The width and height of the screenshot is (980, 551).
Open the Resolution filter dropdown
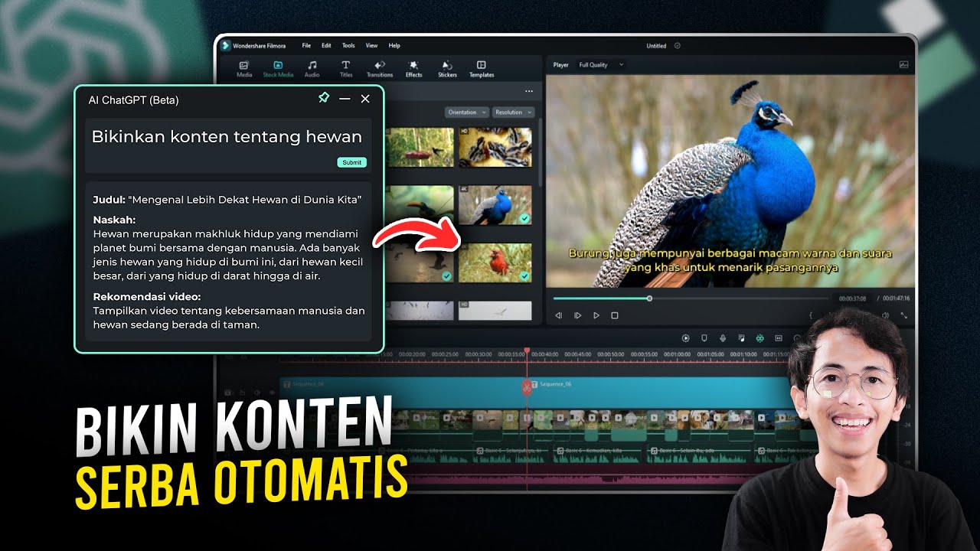[x=513, y=112]
